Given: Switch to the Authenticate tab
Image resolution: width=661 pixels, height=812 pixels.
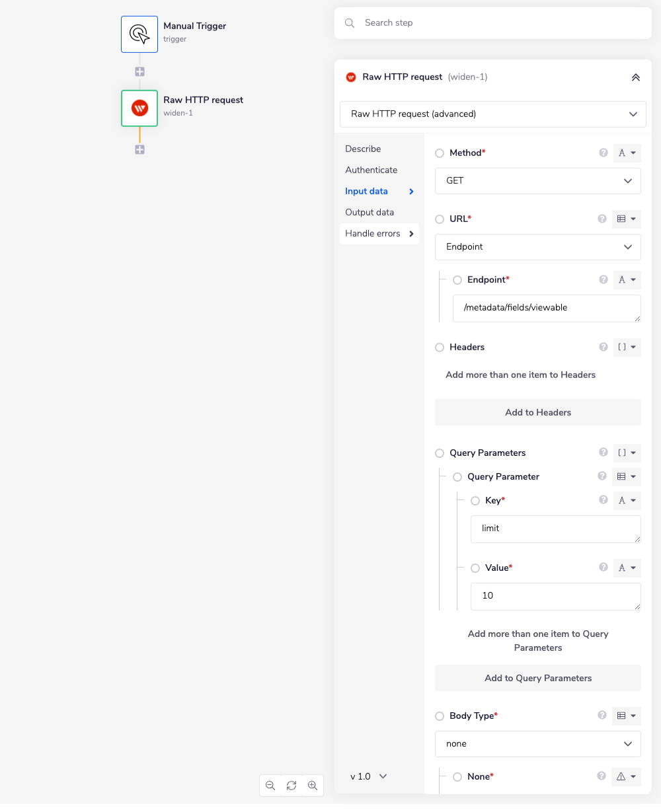Looking at the screenshot, I should tap(371, 170).
